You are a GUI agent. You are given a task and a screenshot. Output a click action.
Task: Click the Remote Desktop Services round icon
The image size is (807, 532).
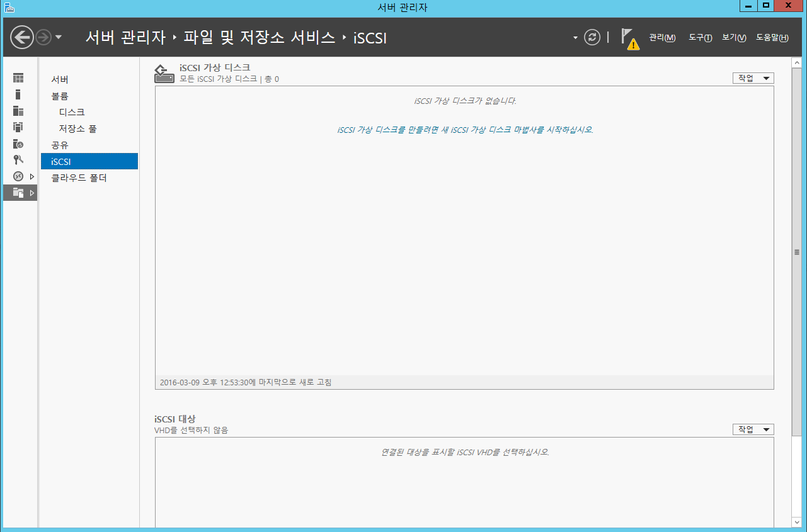click(18, 176)
